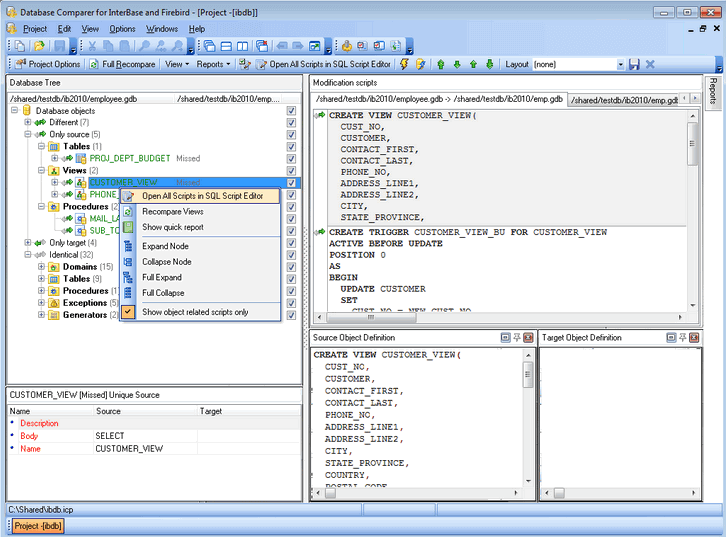Collapse the Only source (5) node

click(28, 134)
